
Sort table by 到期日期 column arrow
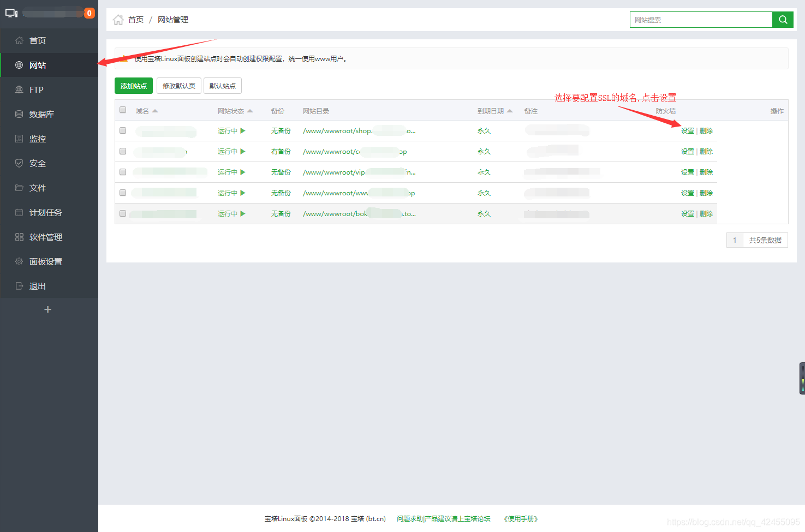point(510,111)
